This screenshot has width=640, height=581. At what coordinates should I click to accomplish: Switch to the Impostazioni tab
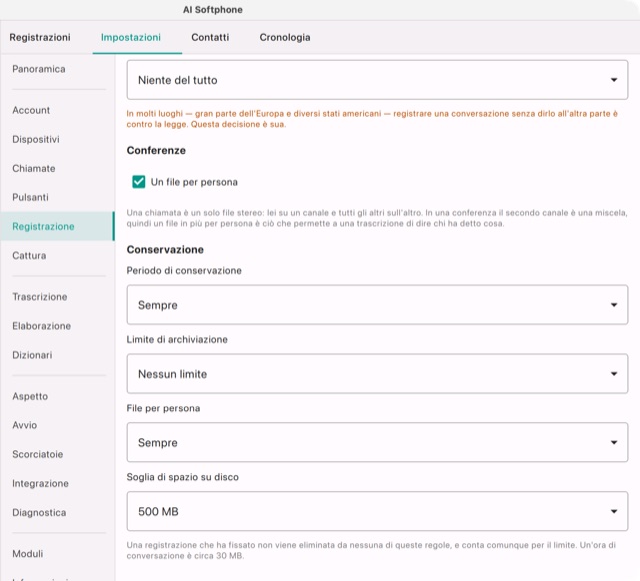pyautogui.click(x=131, y=37)
